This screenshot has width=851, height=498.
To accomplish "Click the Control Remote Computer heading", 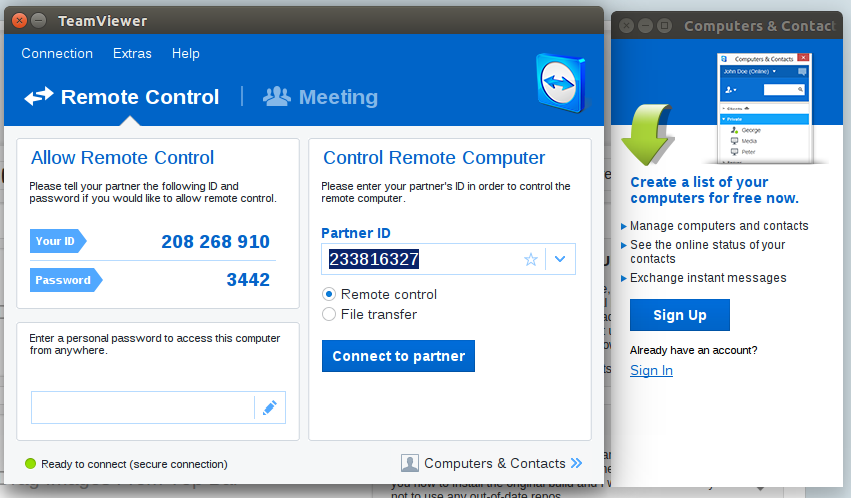I will tap(434, 157).
